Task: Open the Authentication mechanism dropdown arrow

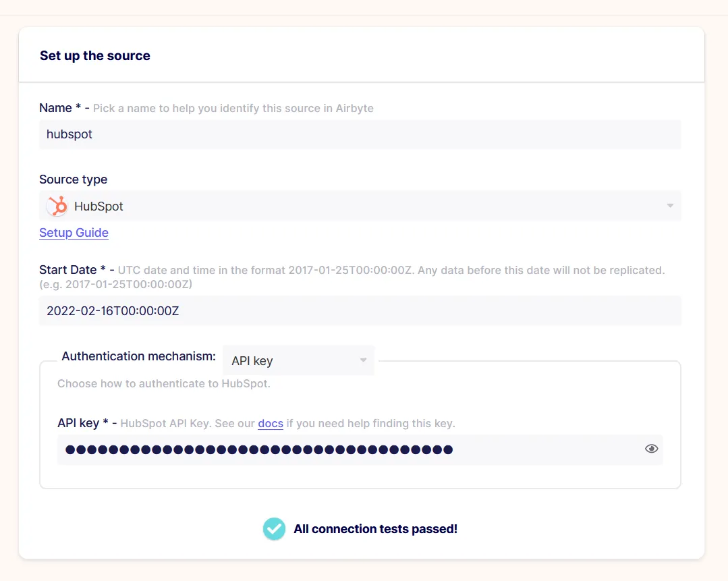Action: (363, 360)
